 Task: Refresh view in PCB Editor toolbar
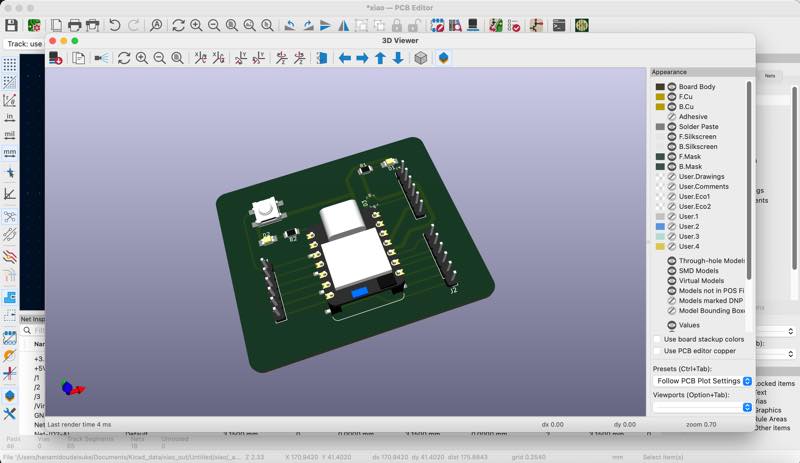coord(178,25)
